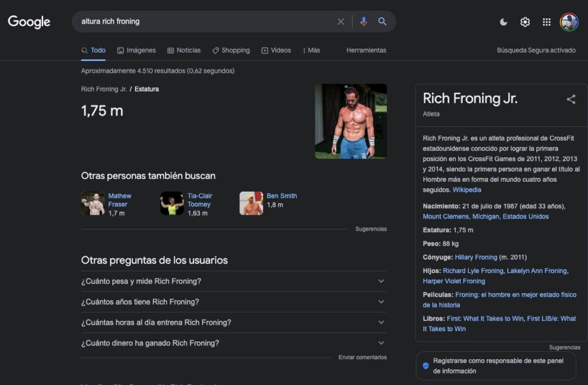Clear the search query with the X icon
Viewport: 588px width, 385px height.
(x=341, y=22)
